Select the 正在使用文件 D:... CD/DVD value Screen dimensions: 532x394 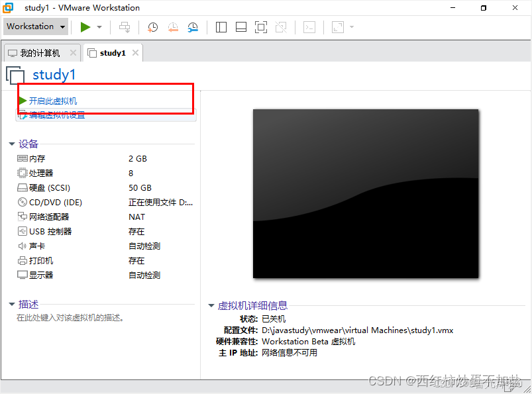(160, 203)
